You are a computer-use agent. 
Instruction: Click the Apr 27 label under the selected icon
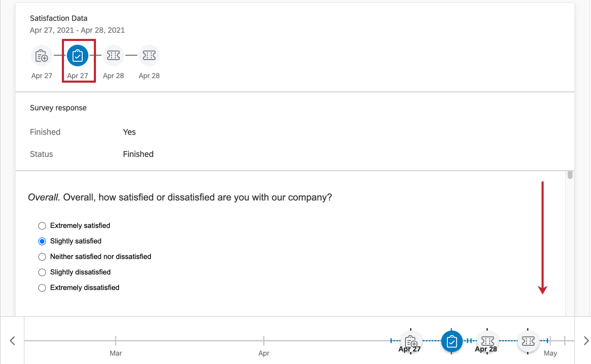pos(78,76)
